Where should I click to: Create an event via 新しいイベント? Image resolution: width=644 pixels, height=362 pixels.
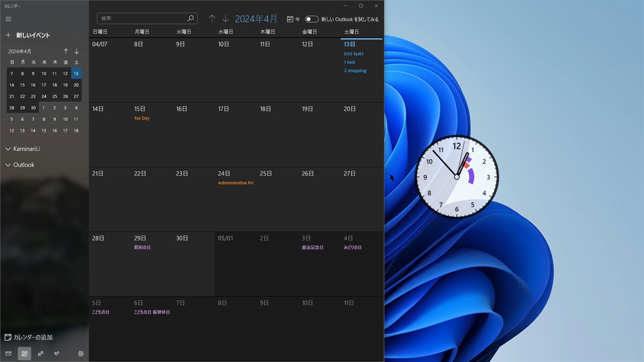[x=29, y=35]
